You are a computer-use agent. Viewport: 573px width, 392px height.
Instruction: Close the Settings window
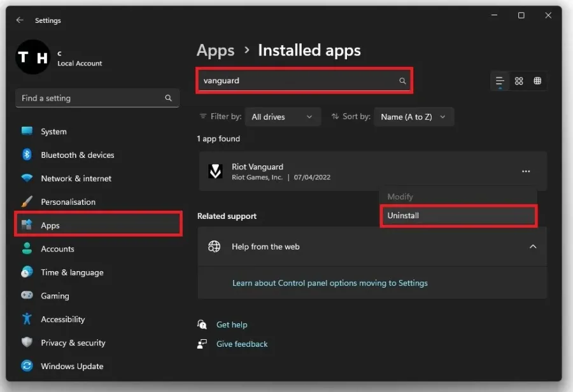click(548, 15)
